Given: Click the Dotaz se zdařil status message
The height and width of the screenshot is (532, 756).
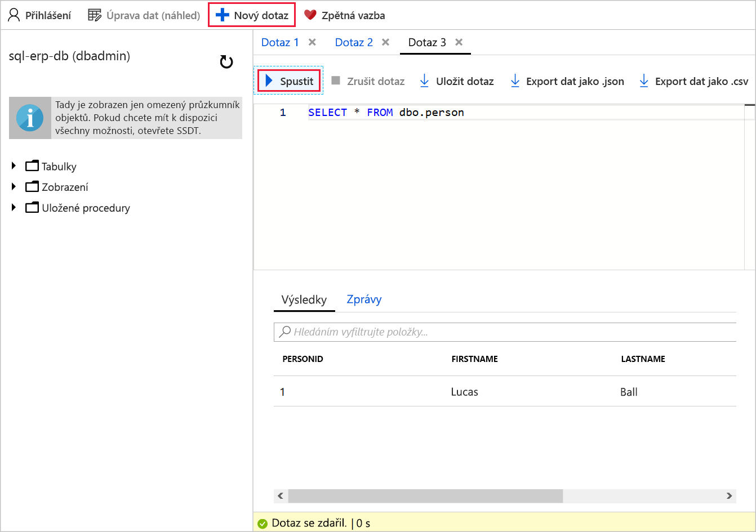Looking at the screenshot, I should [309, 523].
